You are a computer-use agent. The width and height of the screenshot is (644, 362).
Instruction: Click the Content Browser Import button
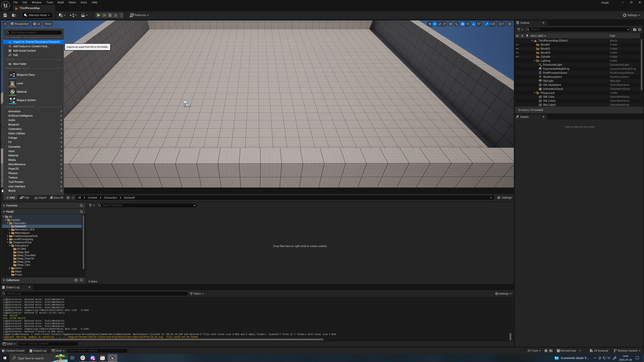click(x=40, y=198)
